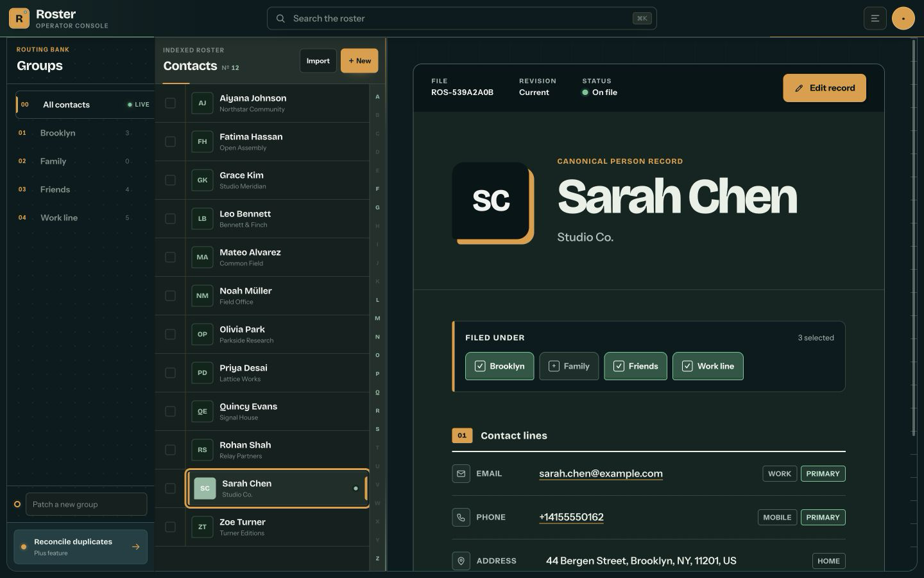Click the MOBILE tag on the phone line
Image resolution: width=924 pixels, height=578 pixels.
pos(777,518)
